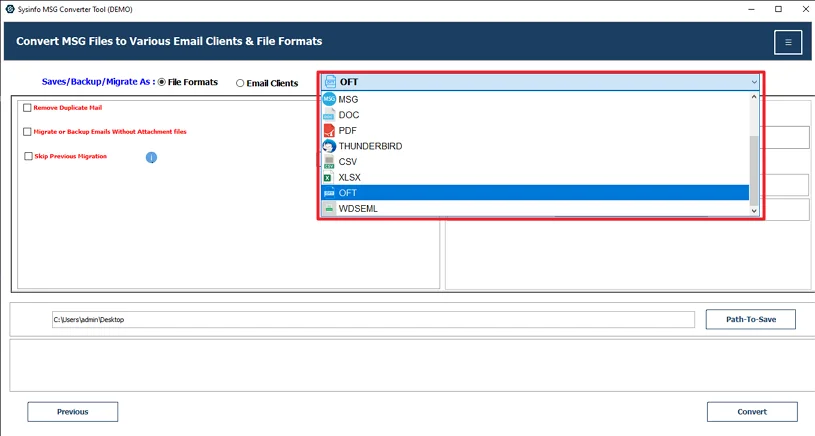The width and height of the screenshot is (815, 436).
Task: Click the blue info icon near Skip Previous Migration
Action: (151, 157)
